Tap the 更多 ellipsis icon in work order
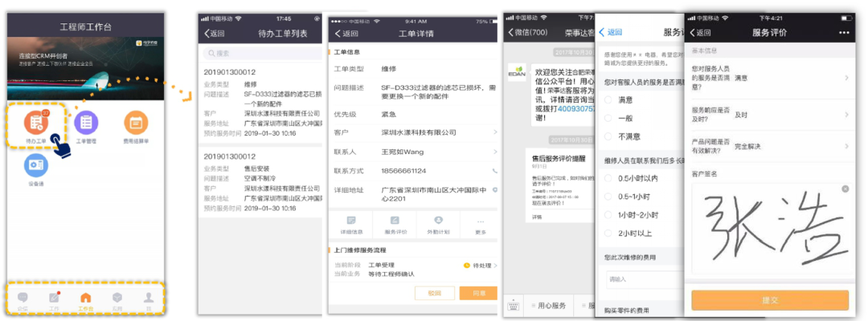The image size is (868, 321). click(x=481, y=220)
